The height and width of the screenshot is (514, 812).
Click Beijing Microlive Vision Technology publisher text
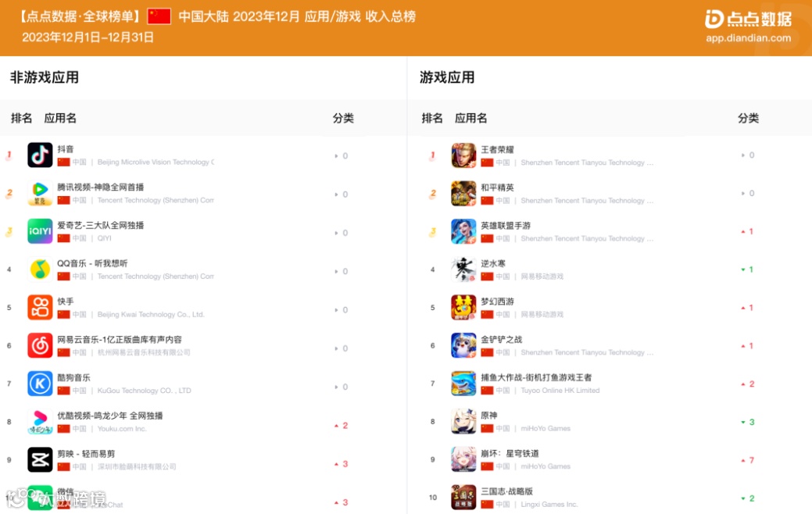tap(156, 162)
